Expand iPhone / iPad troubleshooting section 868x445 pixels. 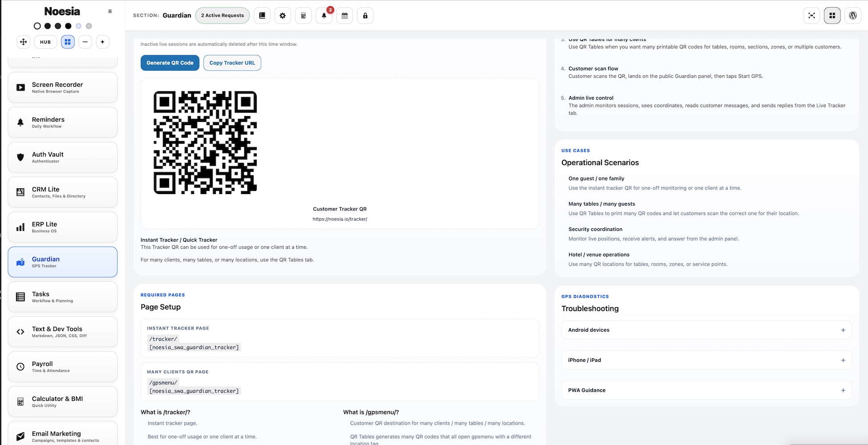707,360
